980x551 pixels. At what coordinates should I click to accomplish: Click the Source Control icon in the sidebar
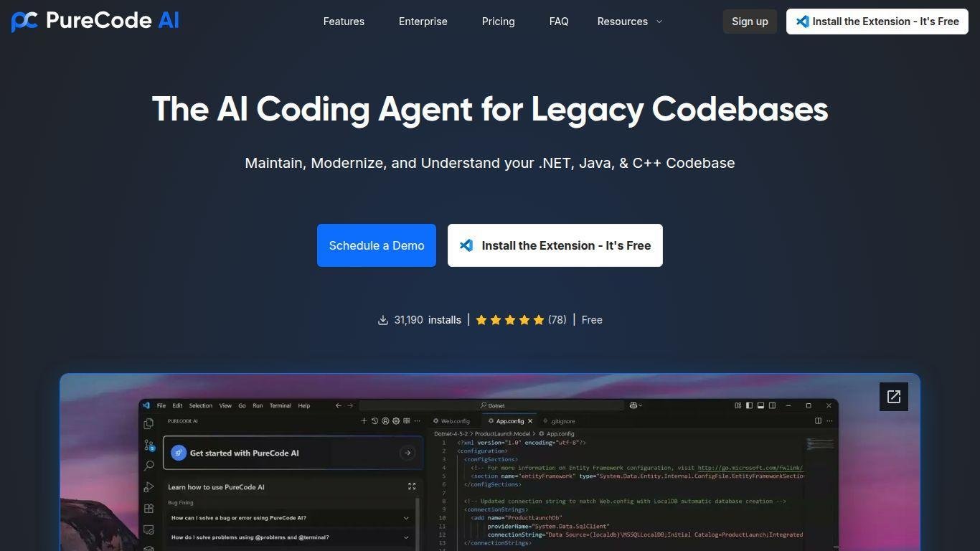click(149, 446)
